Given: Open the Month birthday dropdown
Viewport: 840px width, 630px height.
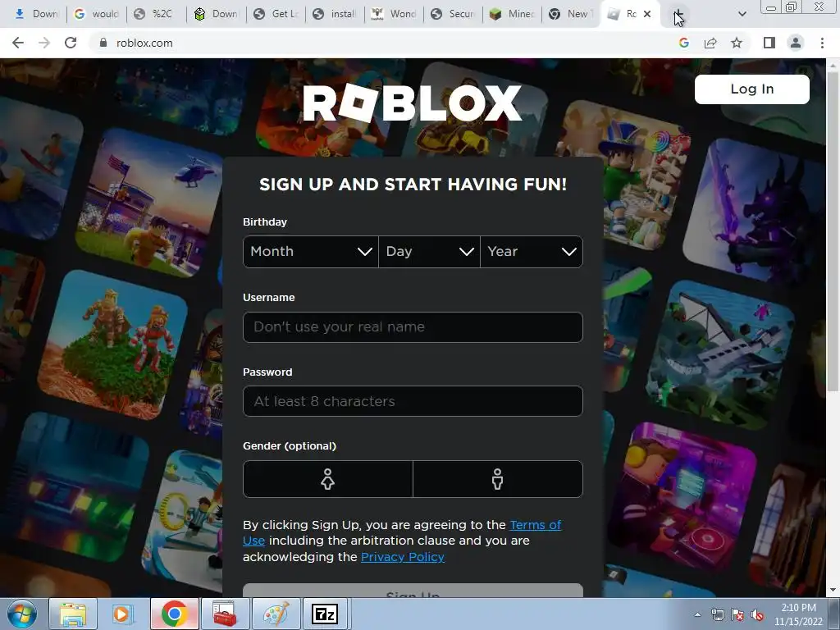Looking at the screenshot, I should point(311,252).
